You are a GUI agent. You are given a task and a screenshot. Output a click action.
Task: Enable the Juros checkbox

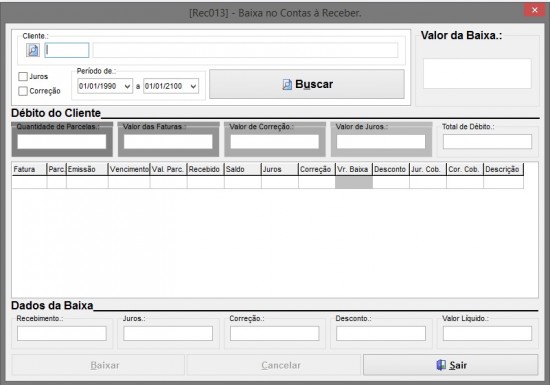tap(23, 76)
